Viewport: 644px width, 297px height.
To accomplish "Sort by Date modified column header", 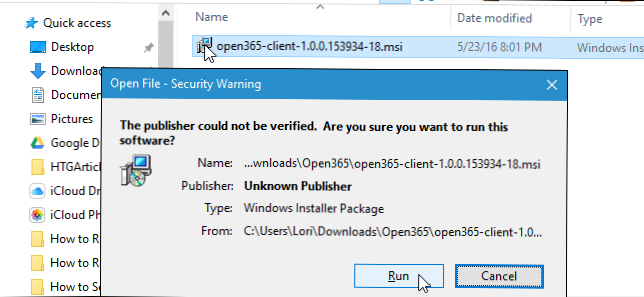I will 494,18.
